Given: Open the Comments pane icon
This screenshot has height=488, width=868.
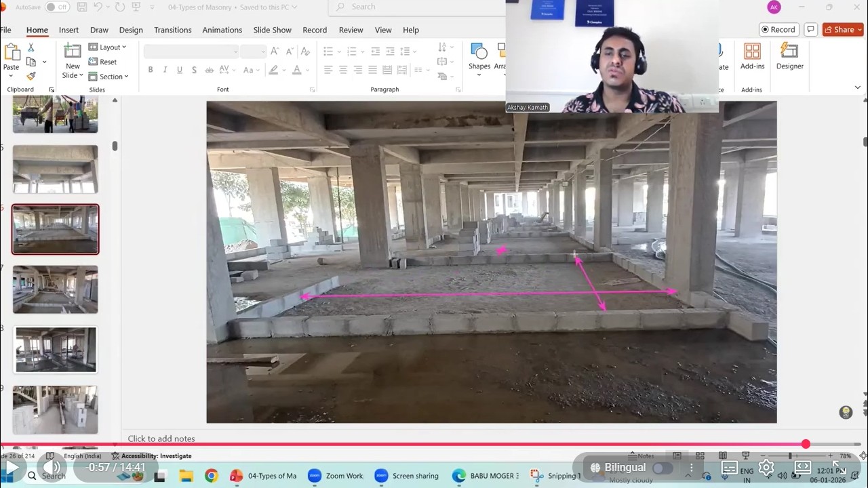Looking at the screenshot, I should (x=810, y=30).
